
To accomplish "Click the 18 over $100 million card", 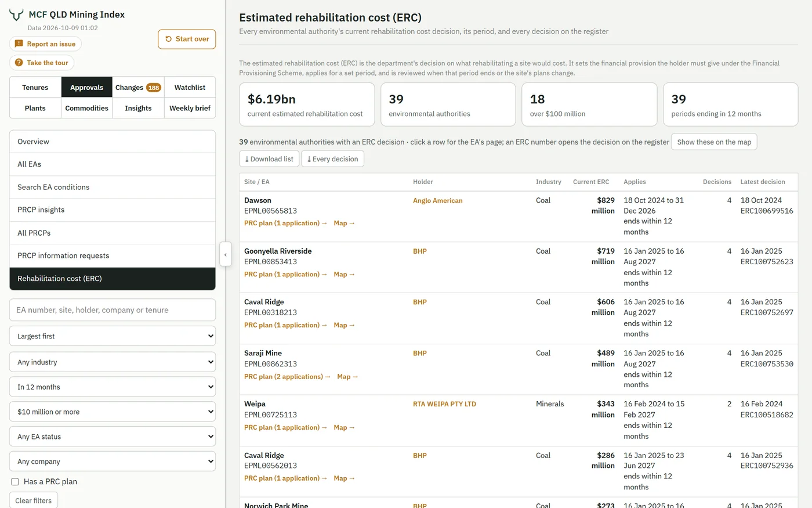I will coord(589,105).
